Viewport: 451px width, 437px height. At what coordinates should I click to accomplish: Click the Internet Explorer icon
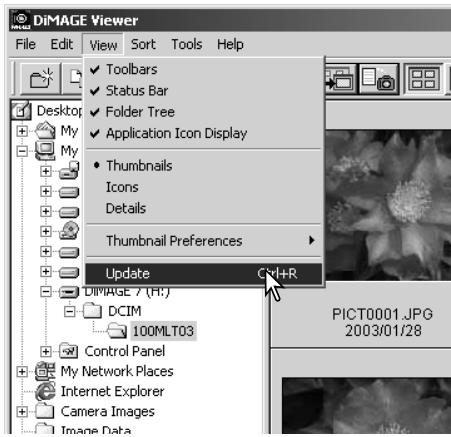[x=45, y=391]
